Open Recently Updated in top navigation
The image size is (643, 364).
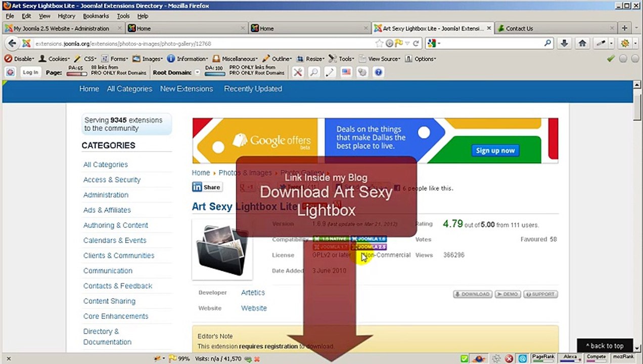pos(253,88)
